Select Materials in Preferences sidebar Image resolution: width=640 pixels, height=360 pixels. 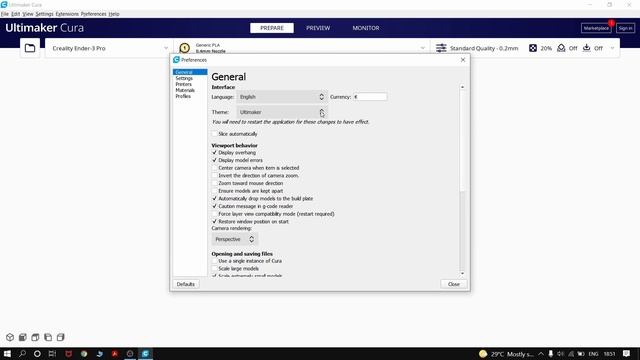(185, 90)
